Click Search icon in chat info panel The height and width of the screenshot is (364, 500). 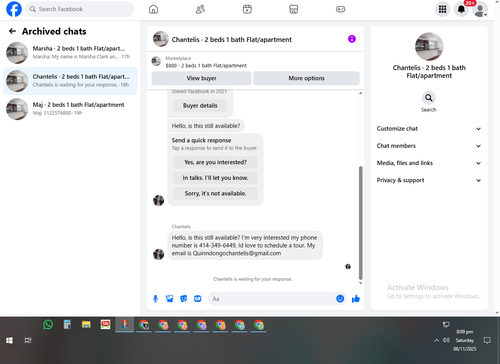[x=429, y=98]
